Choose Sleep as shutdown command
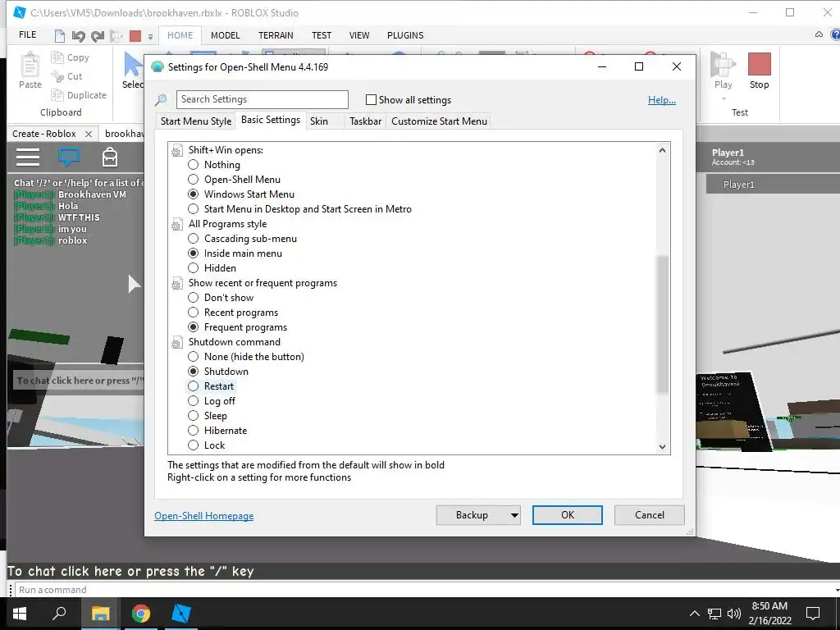The width and height of the screenshot is (840, 630). tap(194, 416)
